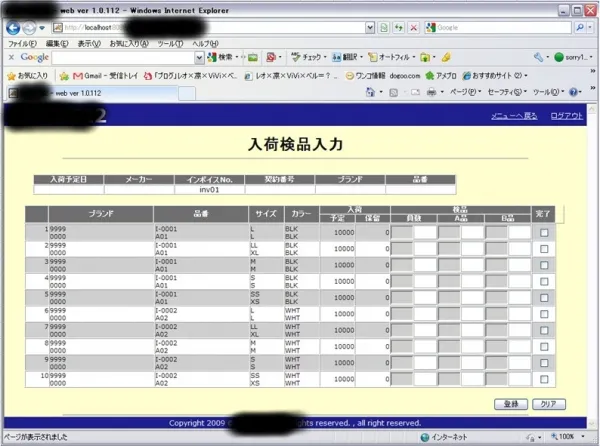Click the white 員数 input field in row 1
The image size is (600, 446).
pos(425,233)
